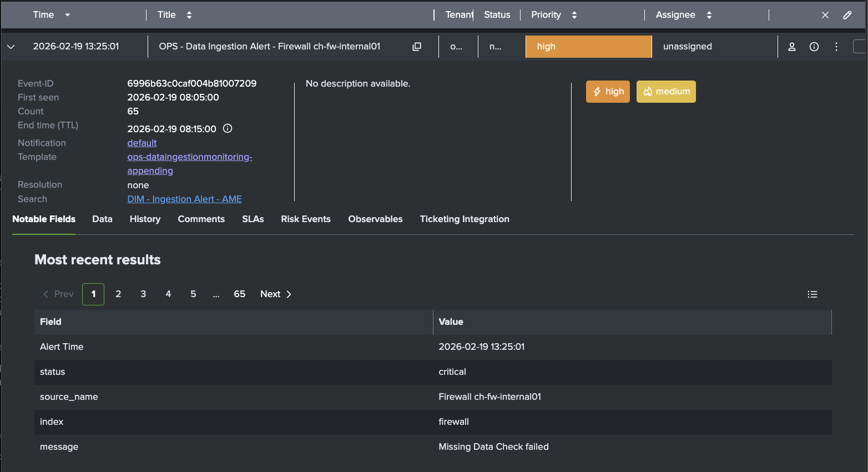Switch to the Observables tab
868x472 pixels.
point(375,219)
